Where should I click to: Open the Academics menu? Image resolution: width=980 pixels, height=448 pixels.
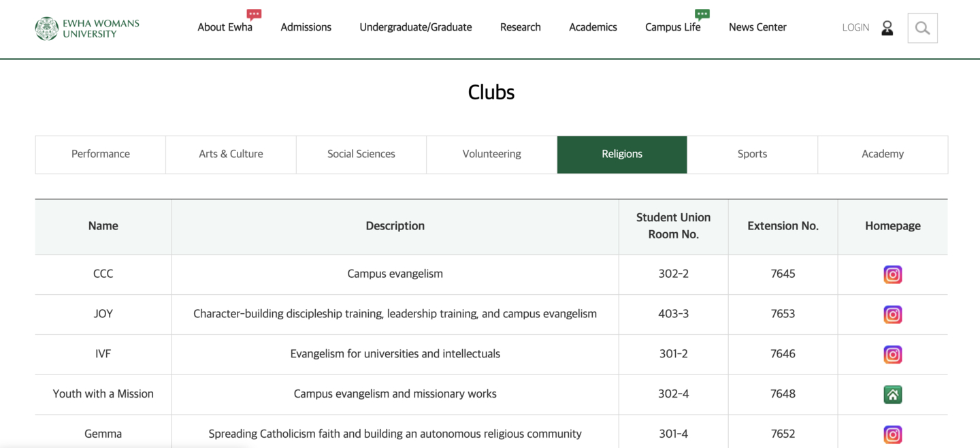pyautogui.click(x=593, y=27)
